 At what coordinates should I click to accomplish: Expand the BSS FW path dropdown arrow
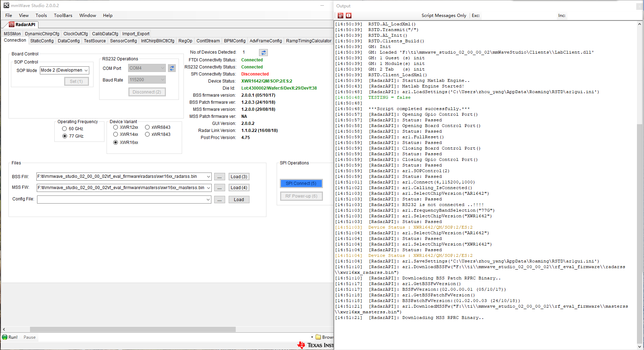click(x=209, y=176)
